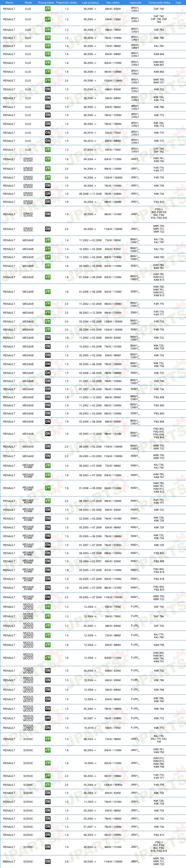This screenshot has height=868, width=186.
Task: Click the Moc silnika column header
Action: 113,3
